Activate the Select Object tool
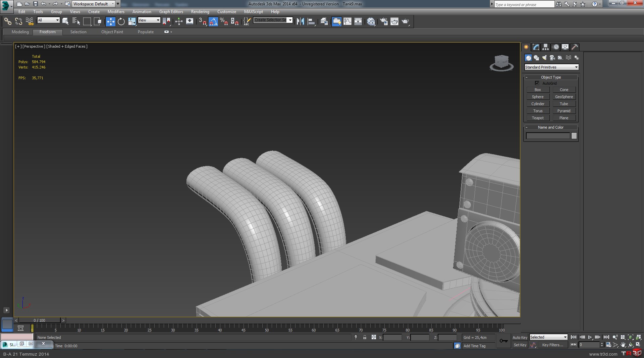This screenshot has height=358, width=644. pos(65,21)
